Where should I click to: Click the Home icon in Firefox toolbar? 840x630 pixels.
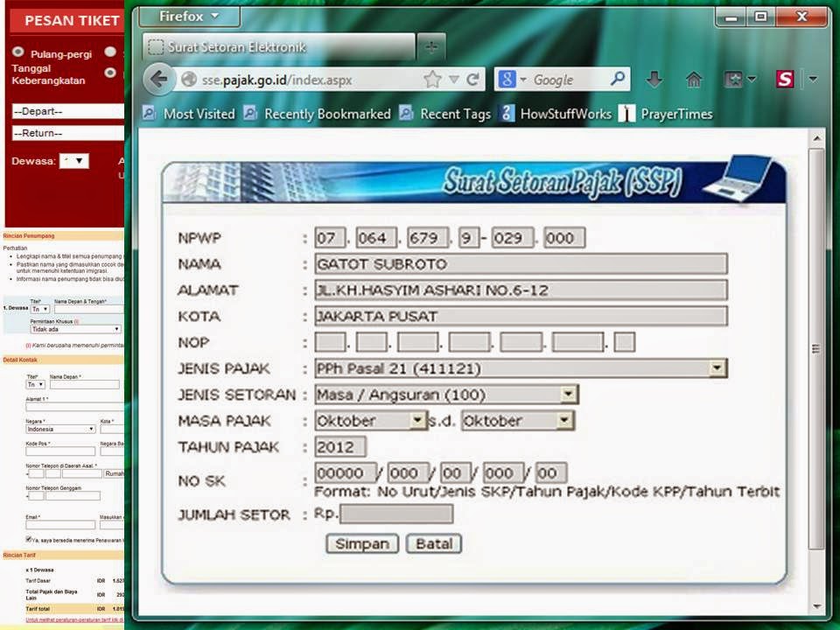[x=696, y=79]
